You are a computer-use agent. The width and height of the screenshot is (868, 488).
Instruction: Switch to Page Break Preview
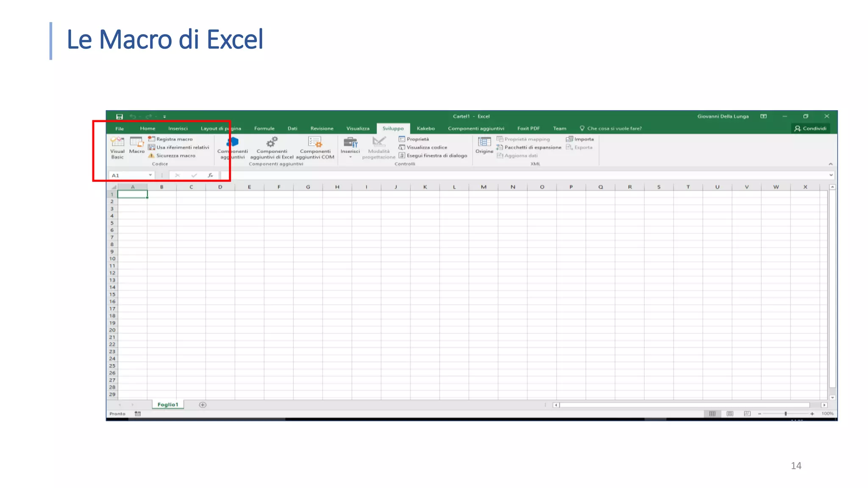click(x=747, y=414)
